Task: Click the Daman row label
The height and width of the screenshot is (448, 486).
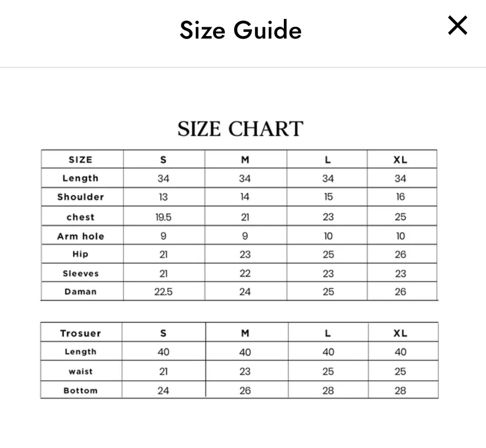Action: 81,292
